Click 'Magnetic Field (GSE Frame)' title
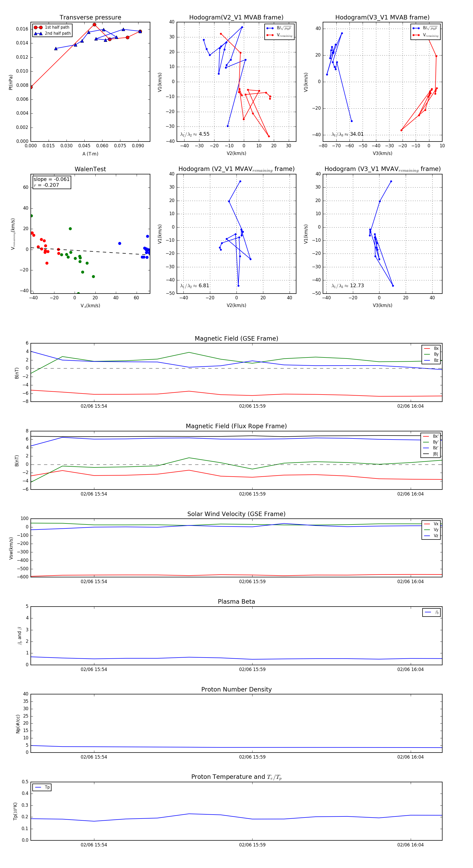Screen dimensions: 473x868 point(236,339)
